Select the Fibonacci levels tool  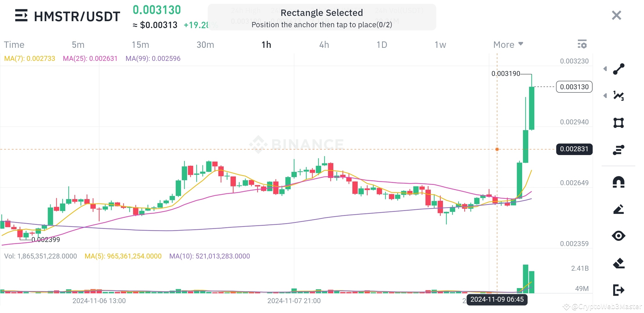click(x=618, y=150)
